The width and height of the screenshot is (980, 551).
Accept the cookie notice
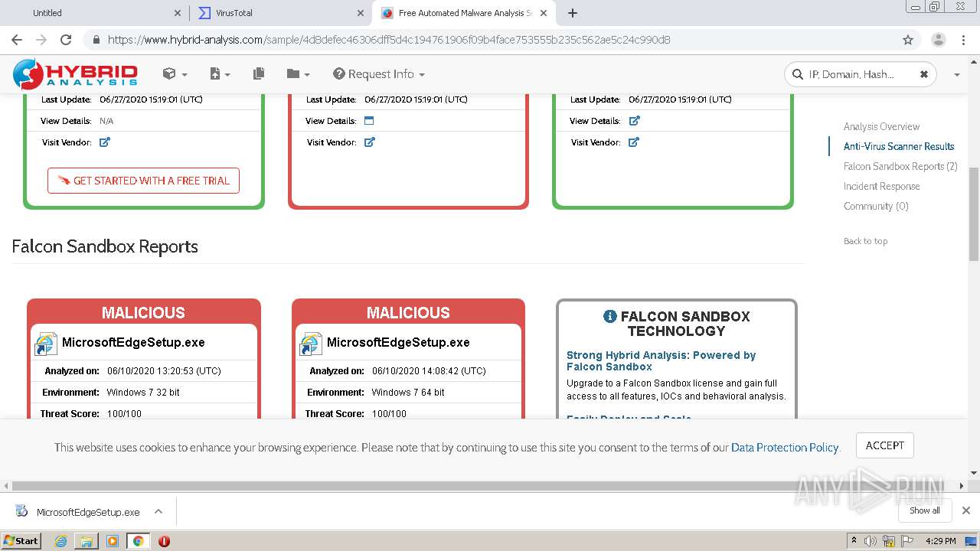click(884, 445)
